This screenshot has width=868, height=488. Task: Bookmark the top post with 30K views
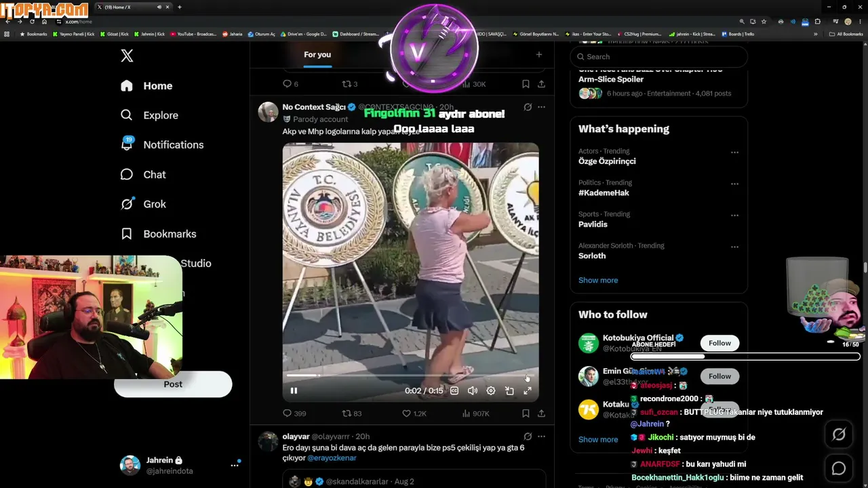click(x=526, y=84)
